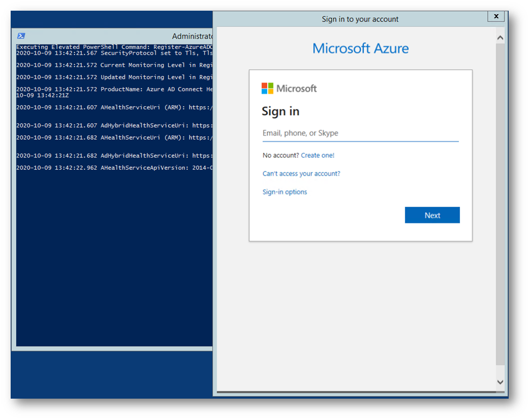Image resolution: width=530 pixels, height=420 pixels.
Task: Follow the Can't access your account? link
Action: [x=301, y=173]
